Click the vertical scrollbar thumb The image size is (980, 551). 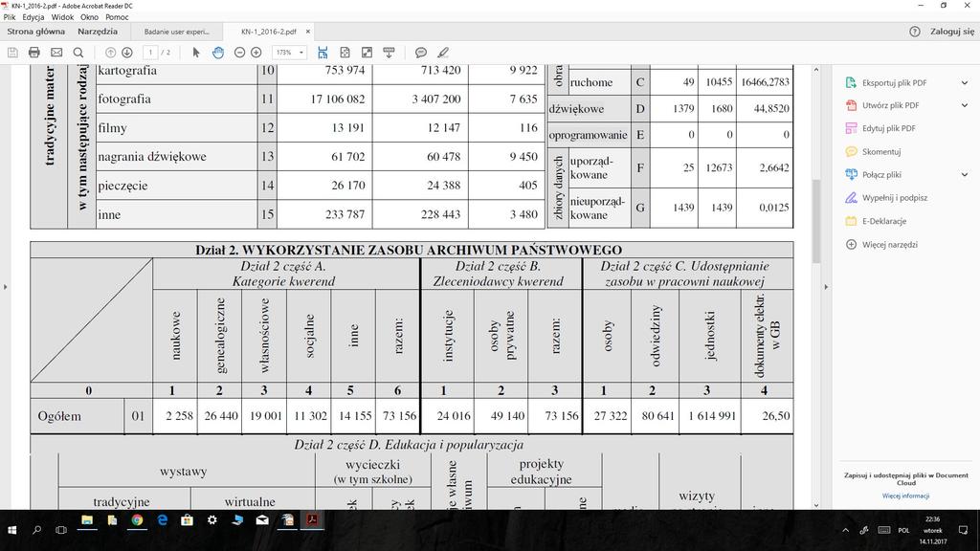(x=816, y=221)
